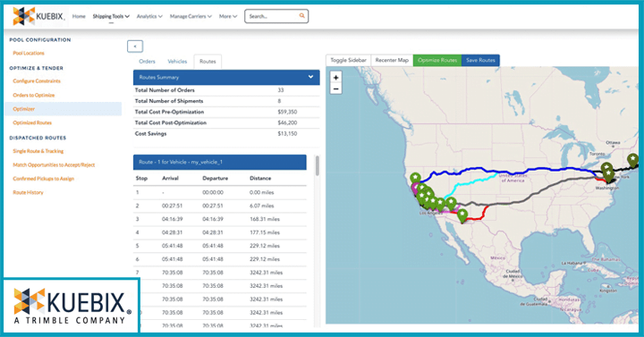Zoom in on the map
Screen dimensions: 644x337
(336, 77)
